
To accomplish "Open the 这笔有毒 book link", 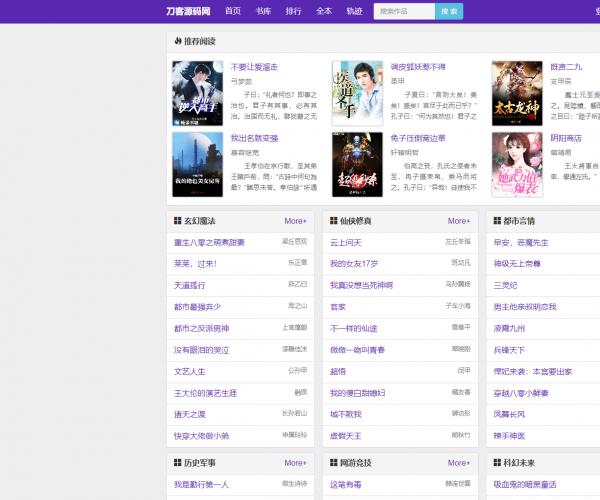I will pos(346,484).
